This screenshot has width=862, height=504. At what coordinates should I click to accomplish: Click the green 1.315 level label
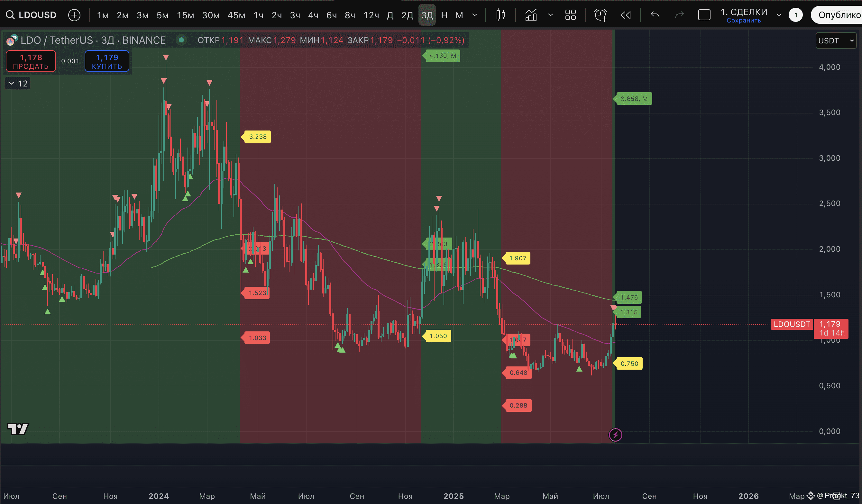(x=627, y=312)
